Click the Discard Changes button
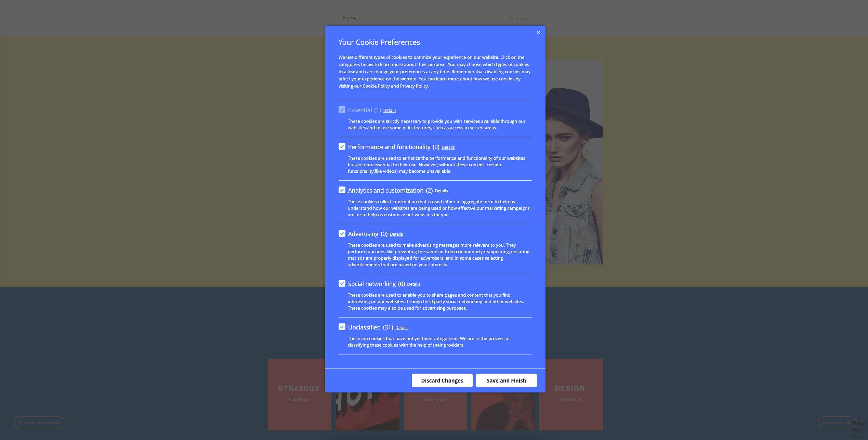868x440 pixels. (442, 380)
